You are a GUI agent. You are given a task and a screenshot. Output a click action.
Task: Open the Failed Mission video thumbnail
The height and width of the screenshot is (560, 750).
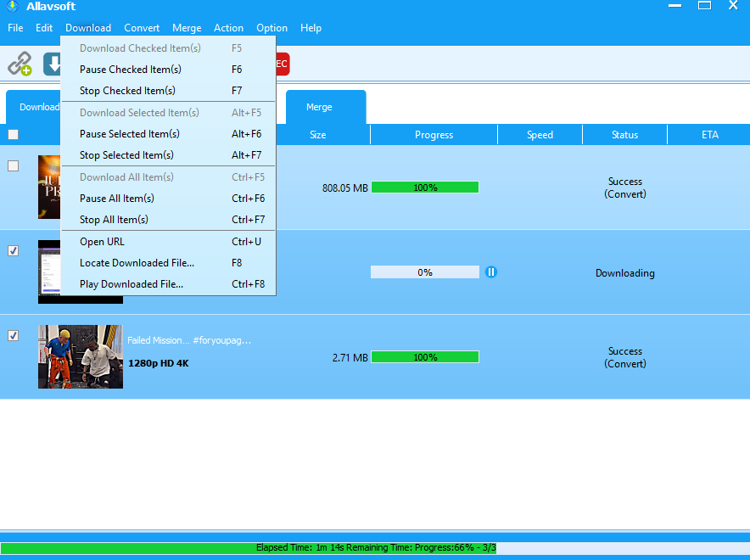tap(81, 356)
